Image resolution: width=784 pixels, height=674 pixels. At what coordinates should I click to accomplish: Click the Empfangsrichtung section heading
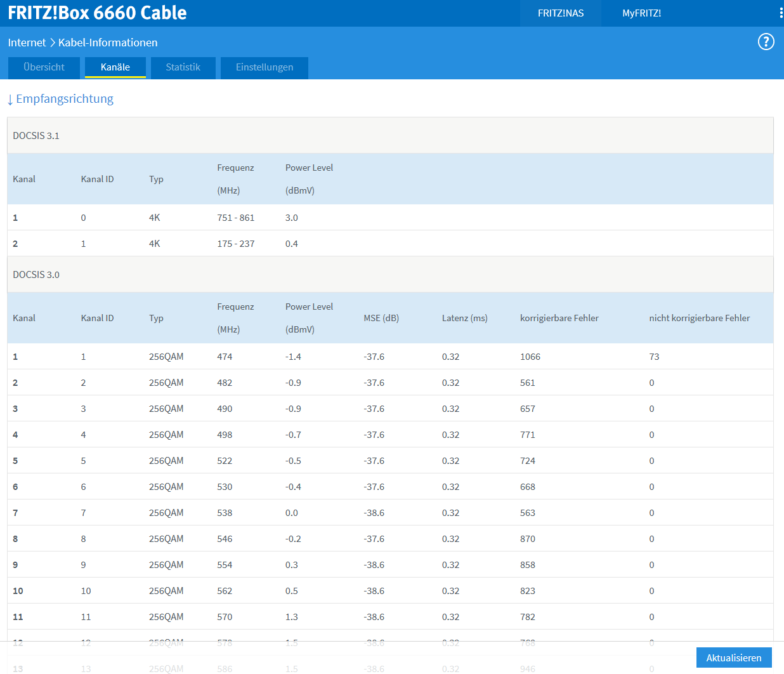pyautogui.click(x=65, y=99)
